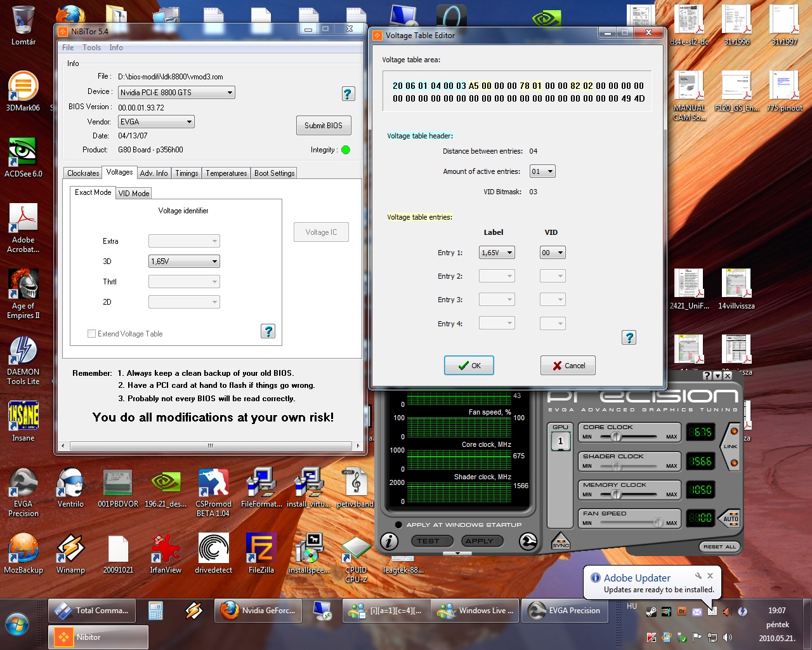The width and height of the screenshot is (812, 650).
Task: Open the Entry 1 VID dropdown
Action: pyautogui.click(x=552, y=253)
